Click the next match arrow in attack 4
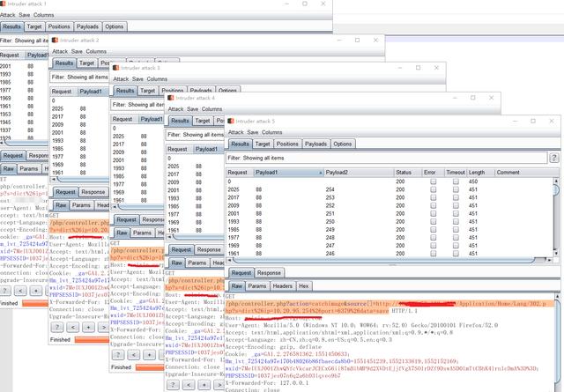Viewport: 564px width, 392px height. click(x=219, y=384)
